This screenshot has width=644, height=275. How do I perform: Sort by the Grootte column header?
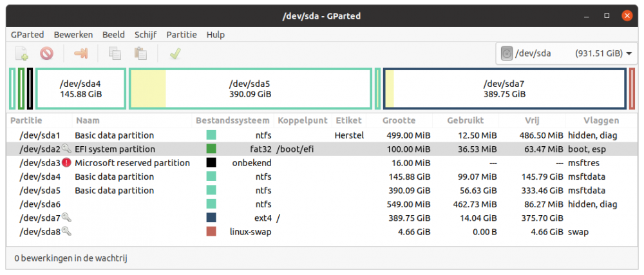[x=399, y=120]
